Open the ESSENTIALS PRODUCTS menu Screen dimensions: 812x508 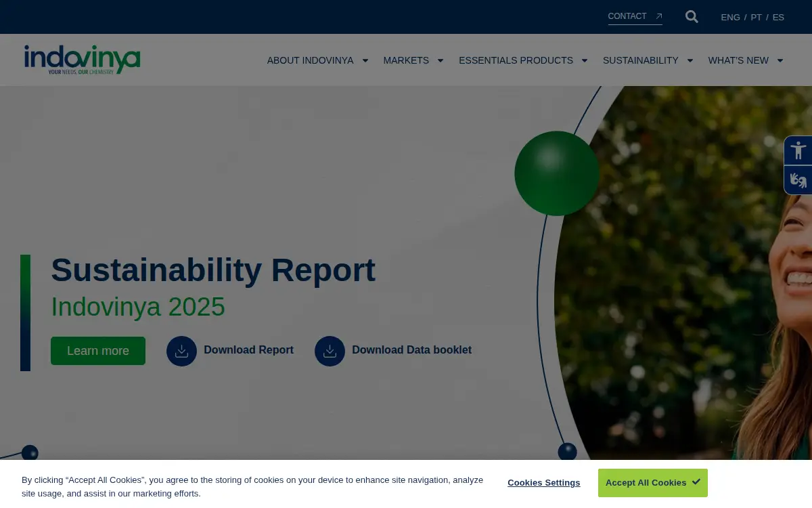point(516,60)
